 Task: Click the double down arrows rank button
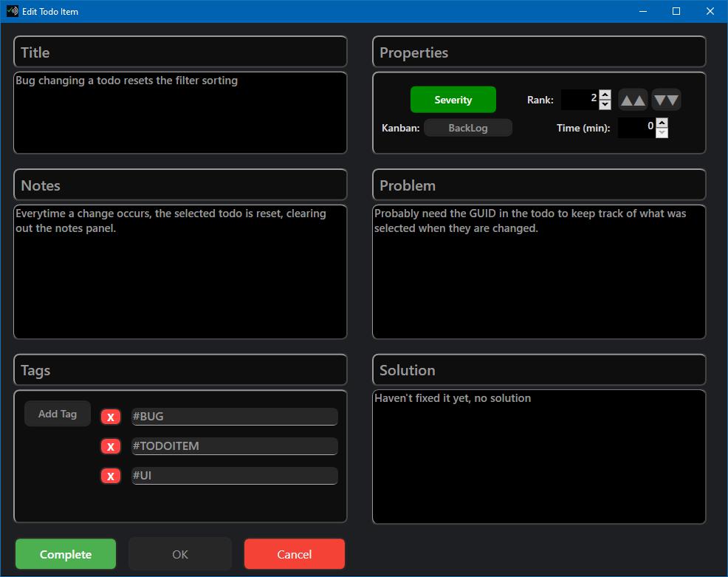(x=666, y=100)
